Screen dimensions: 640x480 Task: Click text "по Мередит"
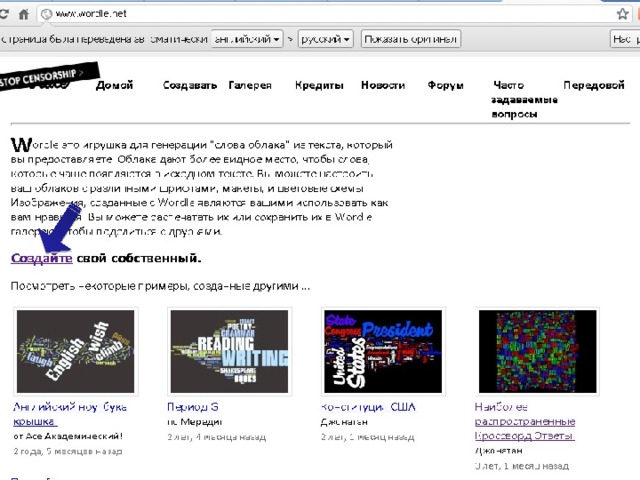(195, 422)
